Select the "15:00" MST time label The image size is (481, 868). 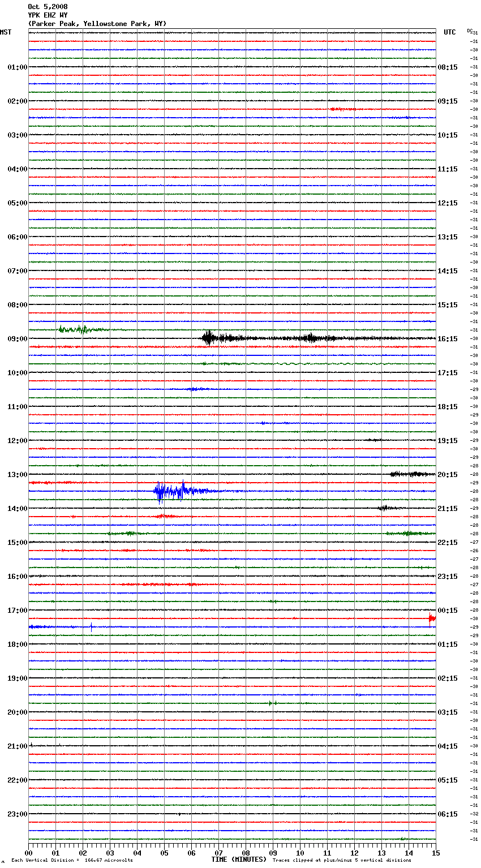(x=18, y=543)
